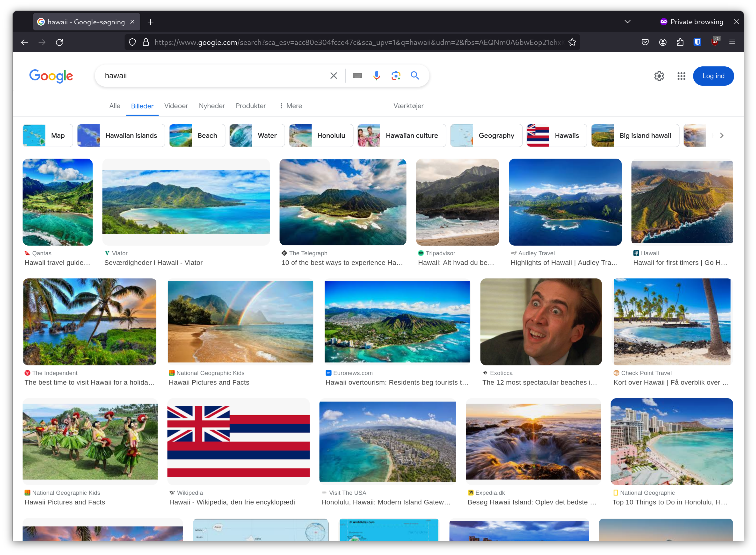Choose the Honolulu filter chip

(321, 135)
